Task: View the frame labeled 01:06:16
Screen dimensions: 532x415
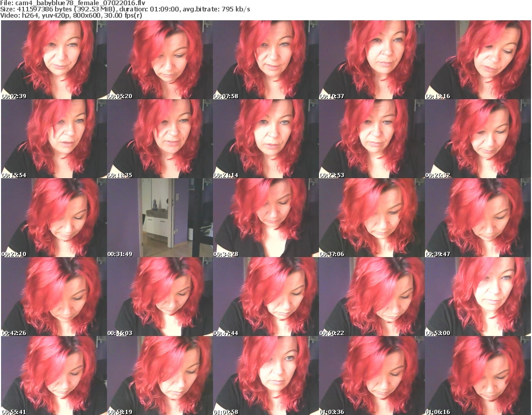Action: pos(478,376)
